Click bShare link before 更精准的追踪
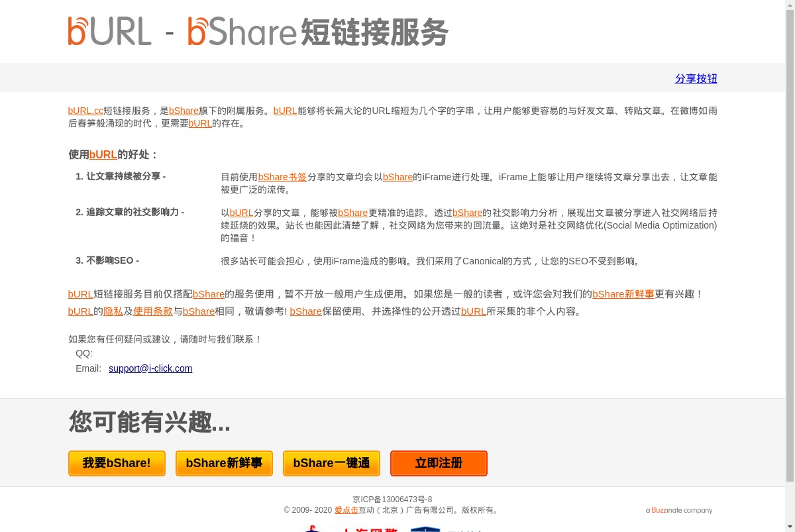Screen dimensions: 795x532 tap(352, 213)
